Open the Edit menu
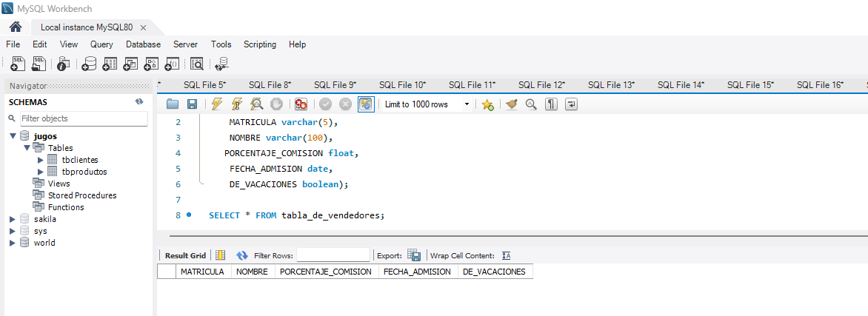868x316 pixels. click(x=40, y=44)
